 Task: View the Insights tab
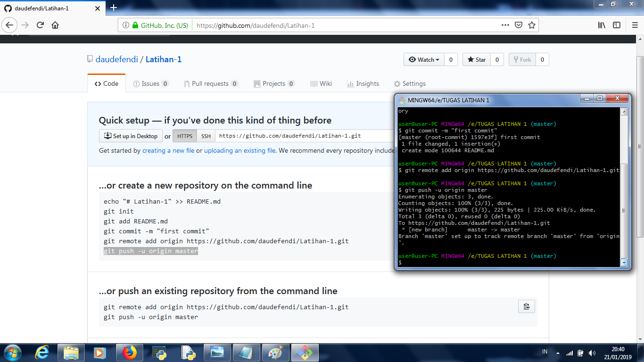click(x=363, y=83)
